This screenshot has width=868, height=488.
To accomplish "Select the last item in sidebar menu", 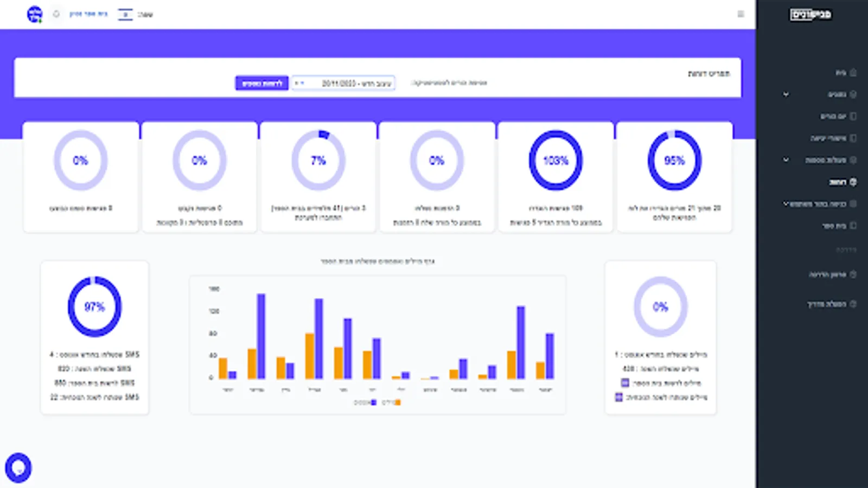I will click(x=831, y=304).
